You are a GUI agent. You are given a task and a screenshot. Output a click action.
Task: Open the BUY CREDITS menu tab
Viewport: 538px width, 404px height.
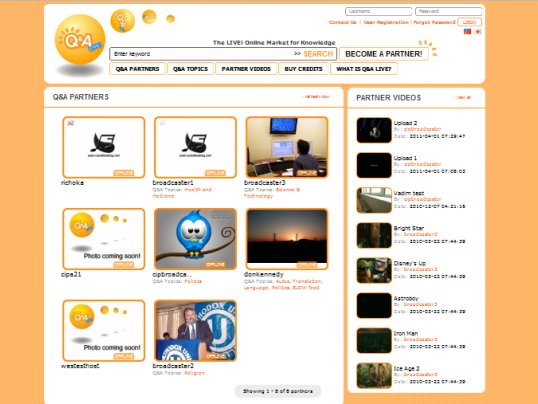point(303,69)
